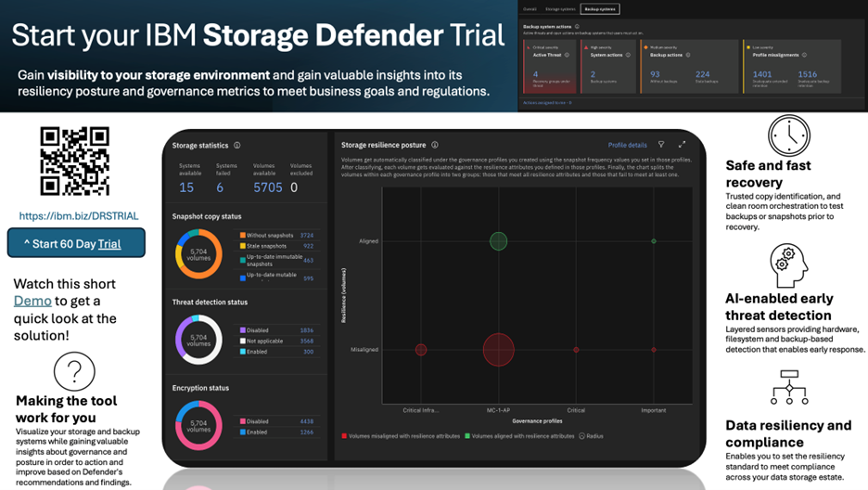Click the Threat detection status donut chart
Viewport: 868px width, 490px height.
pyautogui.click(x=198, y=340)
